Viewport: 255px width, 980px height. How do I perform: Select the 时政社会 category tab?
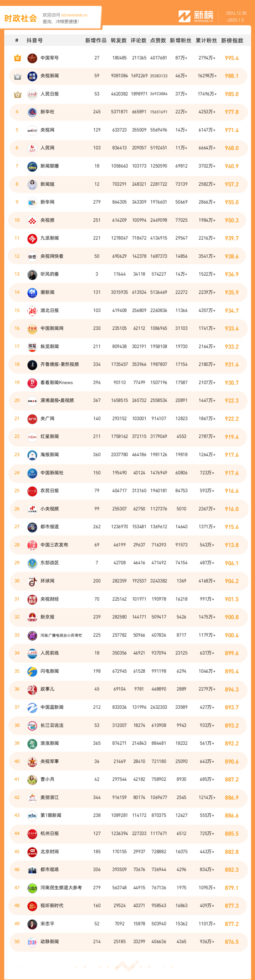point(21,18)
